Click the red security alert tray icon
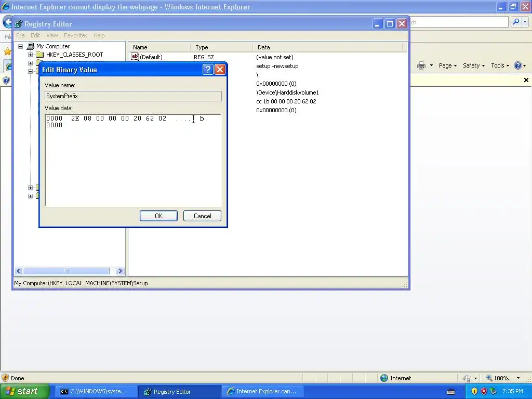 click(484, 392)
